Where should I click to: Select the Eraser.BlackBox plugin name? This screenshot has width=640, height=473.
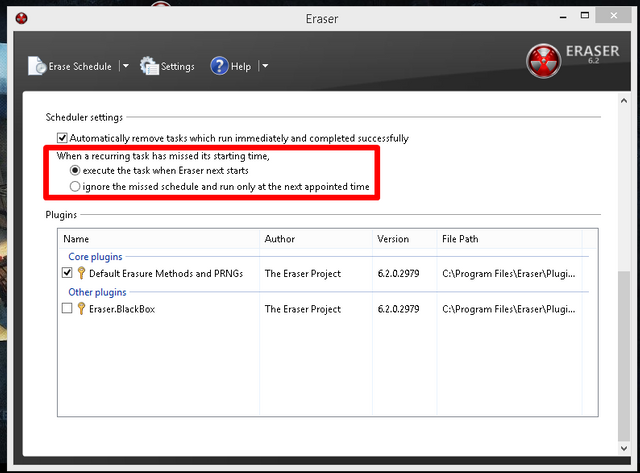[x=122, y=309]
